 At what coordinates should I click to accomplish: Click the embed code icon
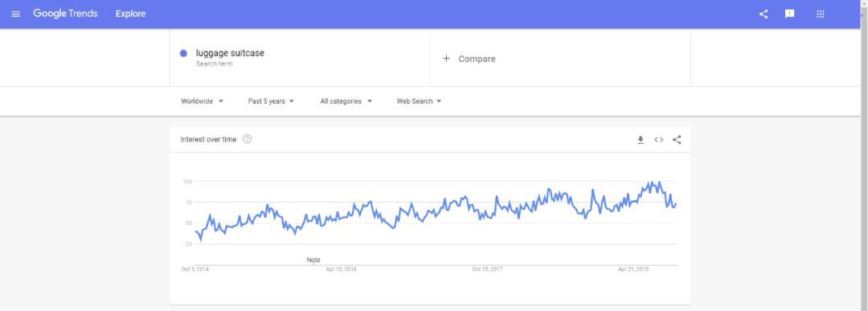659,140
